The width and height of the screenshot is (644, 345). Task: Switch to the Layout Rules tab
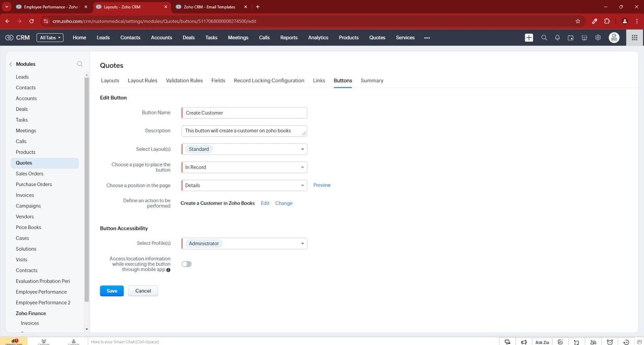(x=142, y=81)
